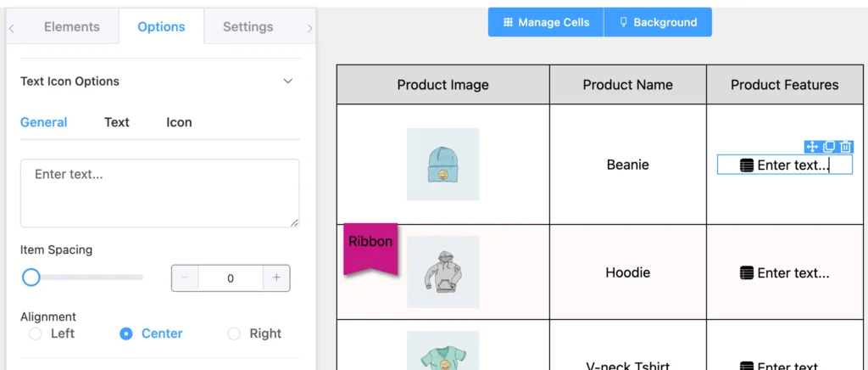Screen dimensions: 868x370
Task: Select the Right alignment radio button
Action: tap(234, 334)
